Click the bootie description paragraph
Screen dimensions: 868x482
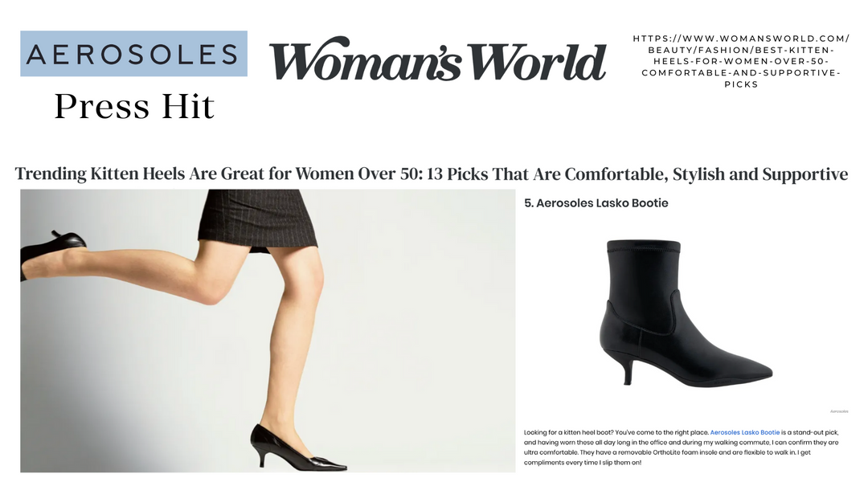tap(682, 447)
